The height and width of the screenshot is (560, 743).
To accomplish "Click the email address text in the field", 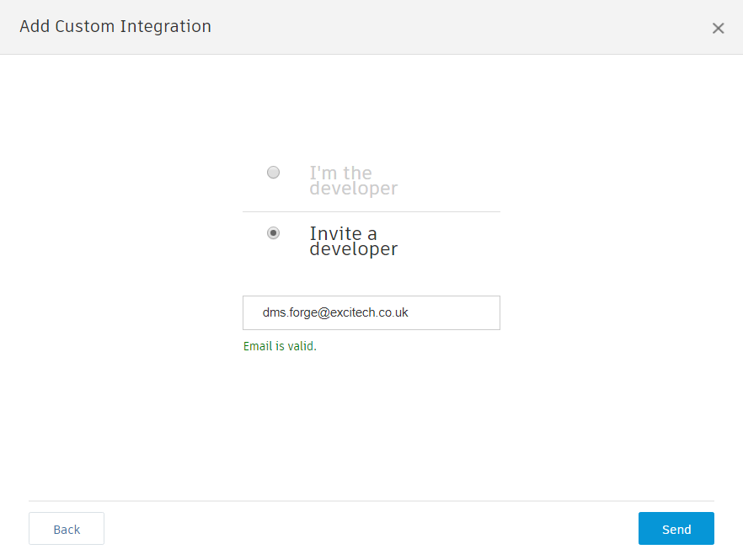I will coord(335,312).
